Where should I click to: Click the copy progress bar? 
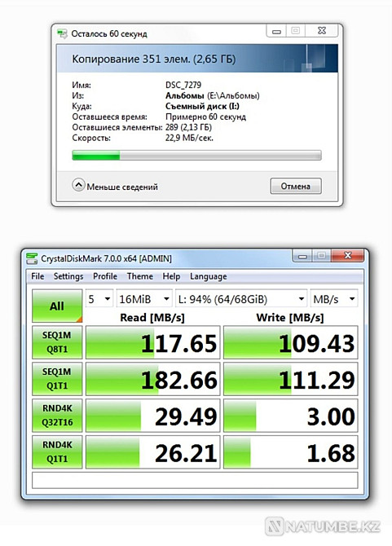[196, 156]
